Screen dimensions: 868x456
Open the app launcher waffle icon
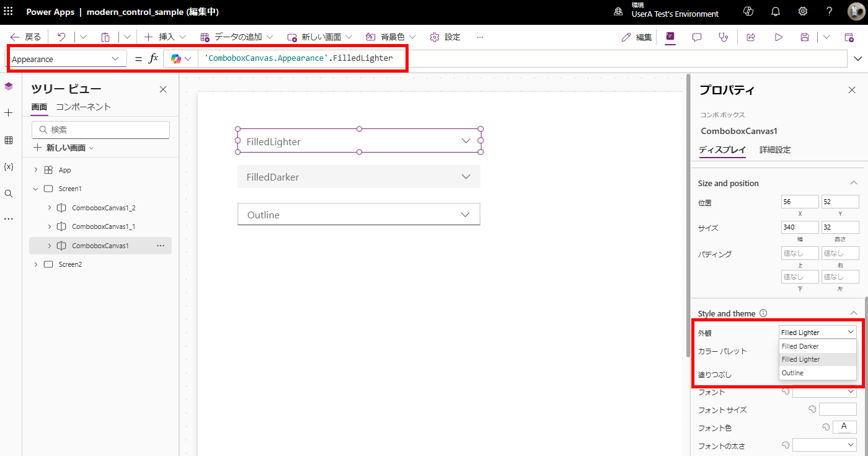(x=8, y=12)
